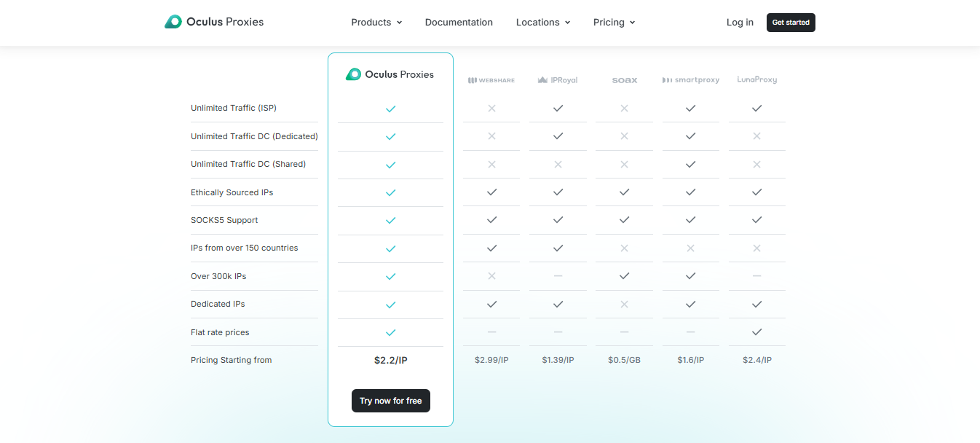
Task: Click the LunaProxy logo column header
Action: pos(757,79)
